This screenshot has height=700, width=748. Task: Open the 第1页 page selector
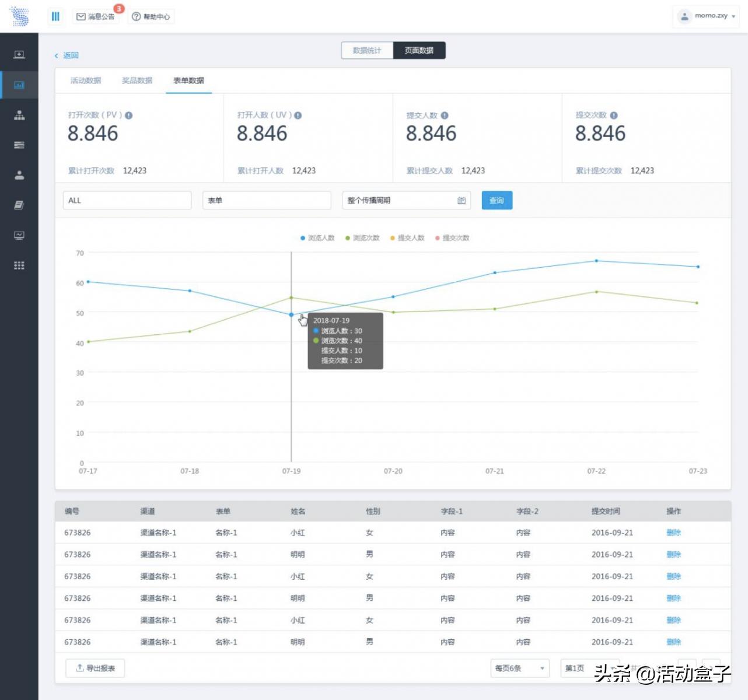point(589,668)
